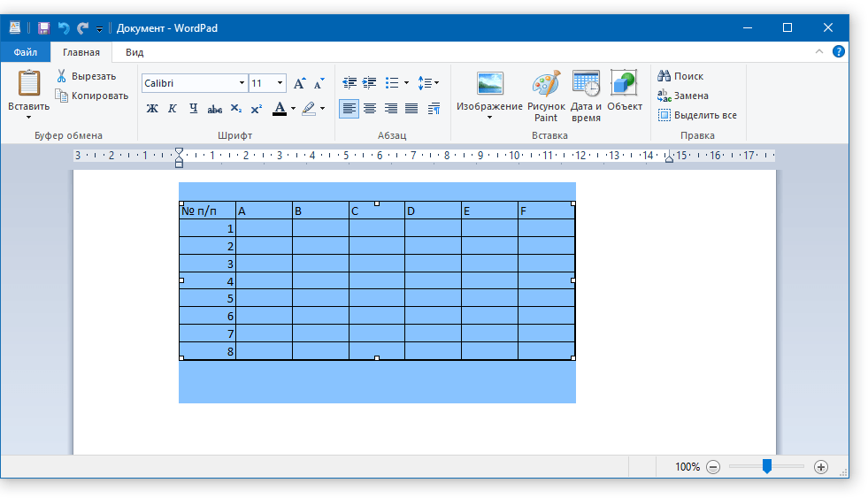Toggle strikethrough text formatting
Viewport: 868px width, 498px height.
pos(214,109)
